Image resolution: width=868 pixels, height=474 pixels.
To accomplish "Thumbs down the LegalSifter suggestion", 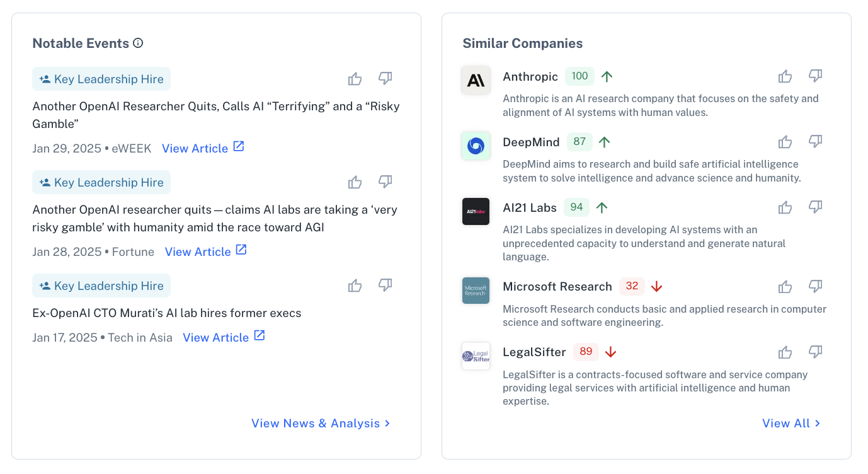I will pos(815,352).
